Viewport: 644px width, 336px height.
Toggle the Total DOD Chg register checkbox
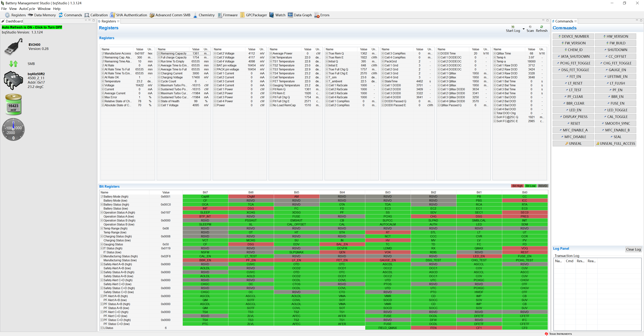click(x=495, y=113)
